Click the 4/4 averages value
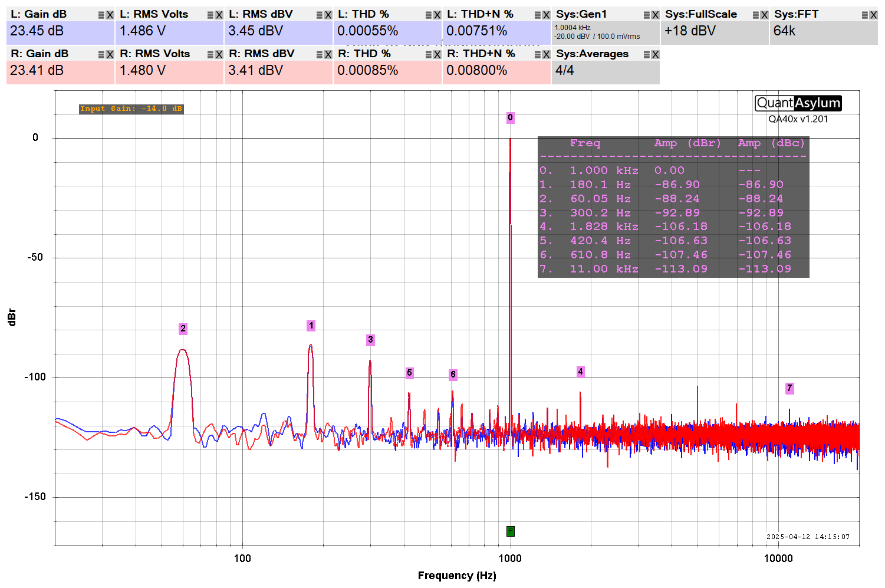Viewport: 885px width, 588px height. tap(565, 70)
